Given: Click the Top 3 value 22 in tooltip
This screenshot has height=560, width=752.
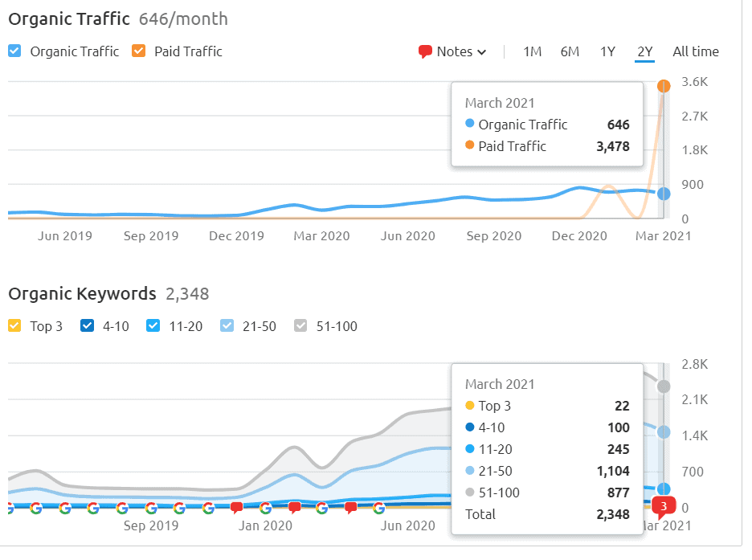Looking at the screenshot, I should pyautogui.click(x=622, y=406).
